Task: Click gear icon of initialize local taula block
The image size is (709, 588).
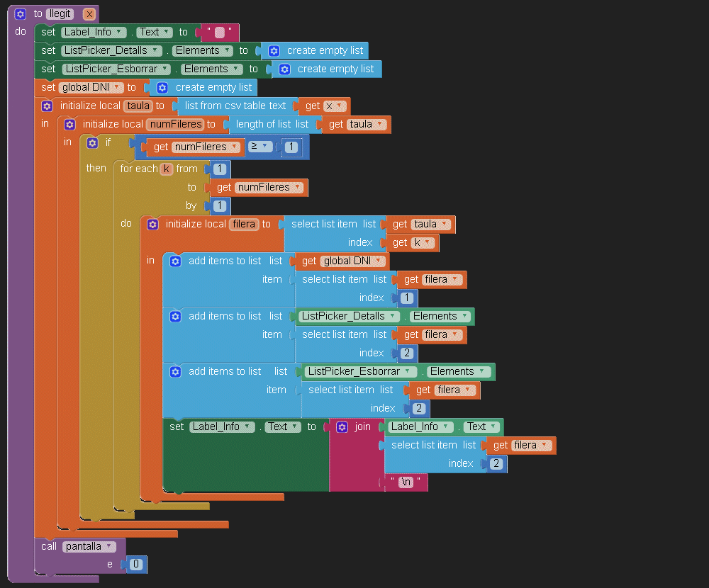Action: click(47, 106)
